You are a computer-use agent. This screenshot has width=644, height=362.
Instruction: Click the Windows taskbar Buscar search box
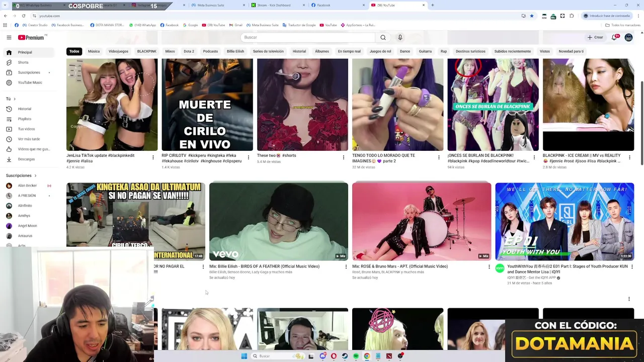click(x=278, y=356)
